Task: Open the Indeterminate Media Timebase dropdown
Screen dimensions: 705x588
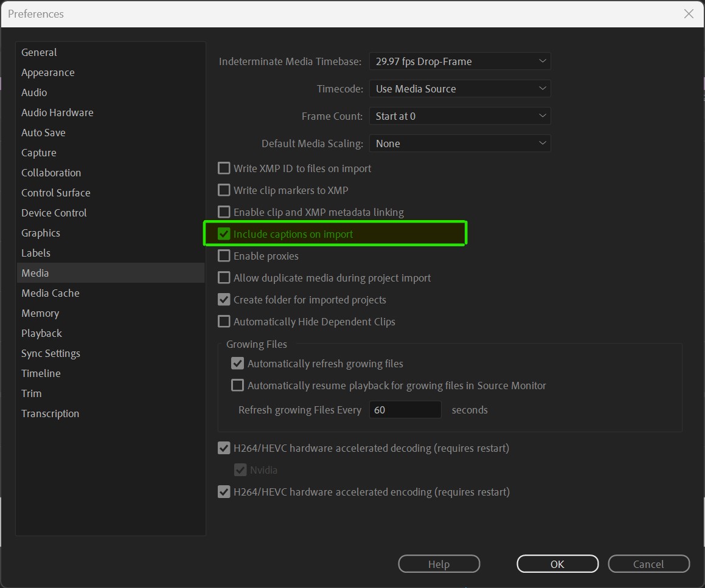Action: (x=459, y=61)
